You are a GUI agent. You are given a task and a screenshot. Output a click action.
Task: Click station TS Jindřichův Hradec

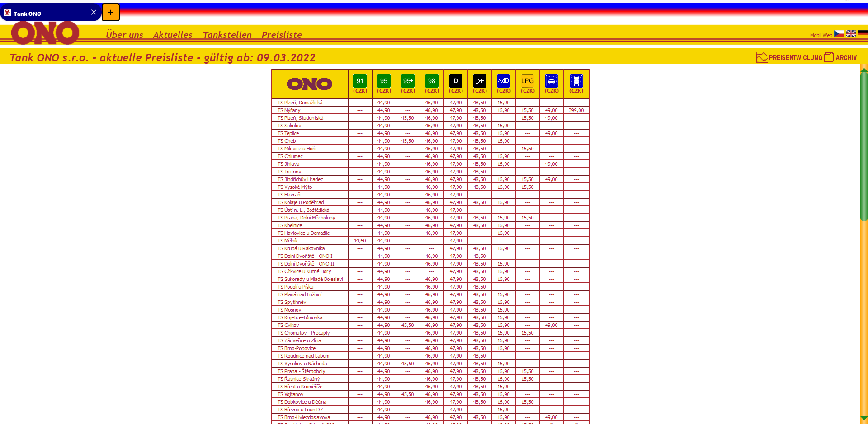(x=300, y=179)
